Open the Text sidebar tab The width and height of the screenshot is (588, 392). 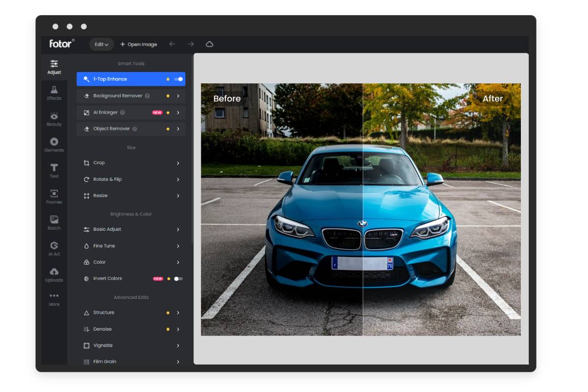(x=54, y=171)
